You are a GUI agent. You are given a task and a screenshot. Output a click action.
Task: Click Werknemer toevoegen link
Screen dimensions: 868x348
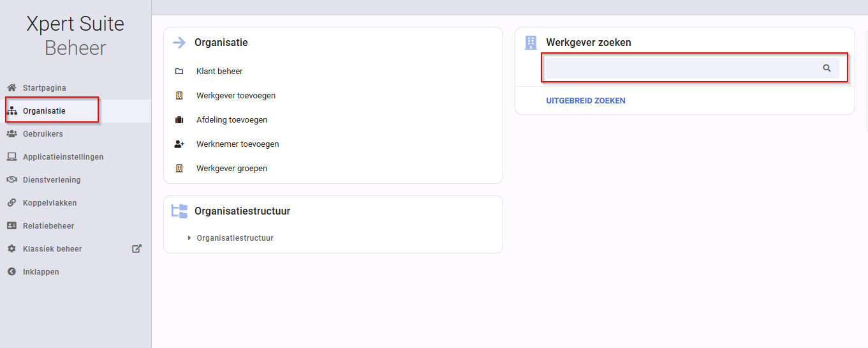pos(238,144)
